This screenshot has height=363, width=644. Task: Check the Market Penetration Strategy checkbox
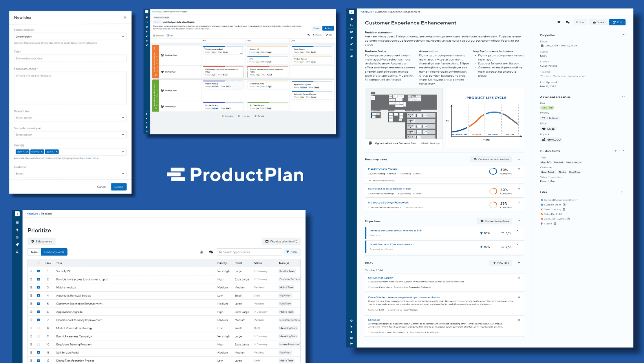(38, 328)
